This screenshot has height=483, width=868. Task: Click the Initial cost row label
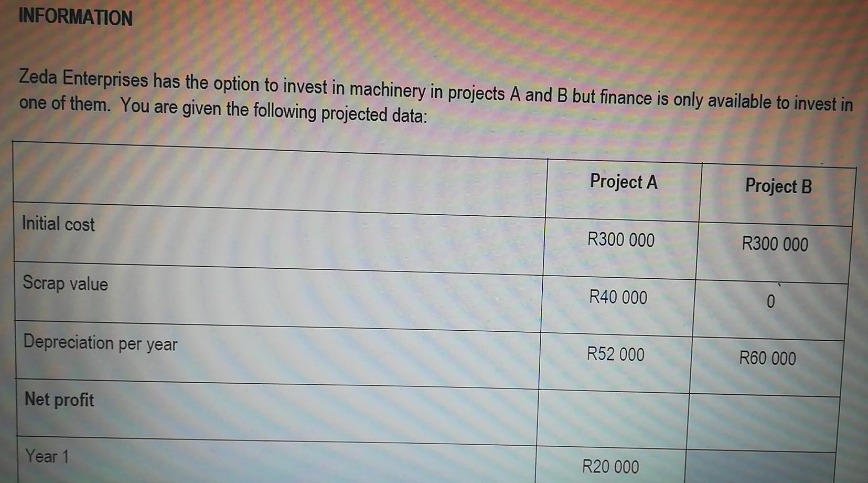(x=58, y=224)
